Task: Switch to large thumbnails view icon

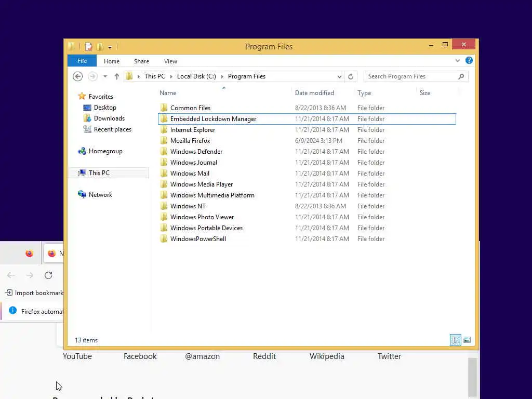Action: (467, 340)
